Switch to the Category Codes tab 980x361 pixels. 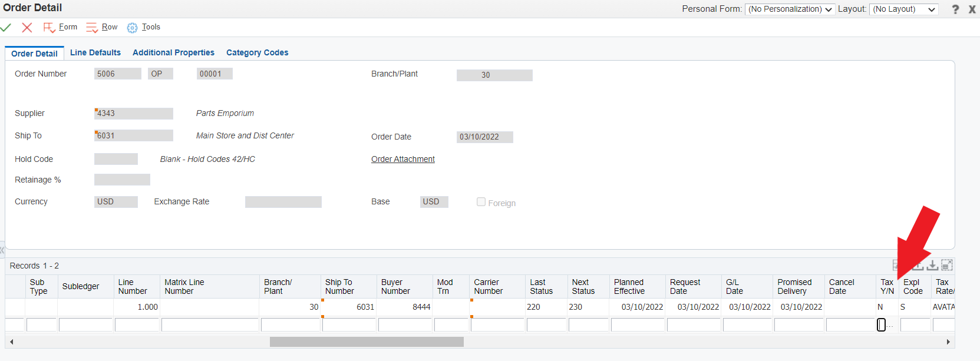(258, 52)
